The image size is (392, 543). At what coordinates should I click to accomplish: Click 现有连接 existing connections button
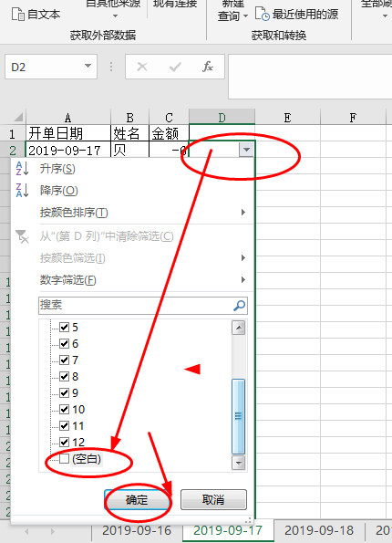pos(175,5)
